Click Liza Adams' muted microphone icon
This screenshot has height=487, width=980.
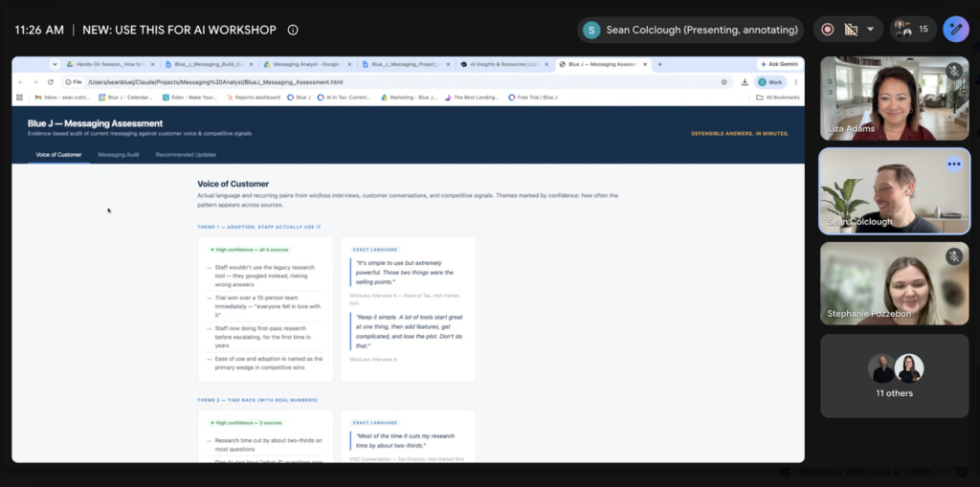(x=954, y=71)
